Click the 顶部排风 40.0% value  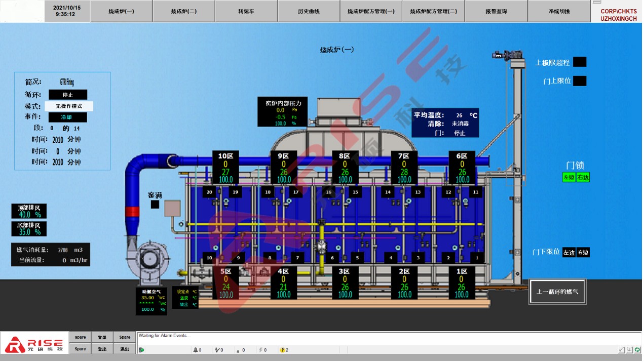[x=29, y=215]
